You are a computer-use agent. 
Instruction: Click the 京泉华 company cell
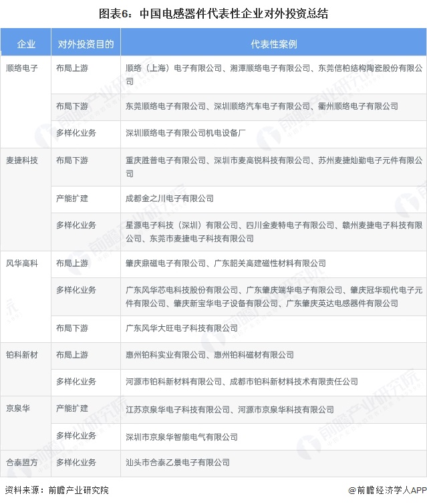pyautogui.click(x=18, y=409)
